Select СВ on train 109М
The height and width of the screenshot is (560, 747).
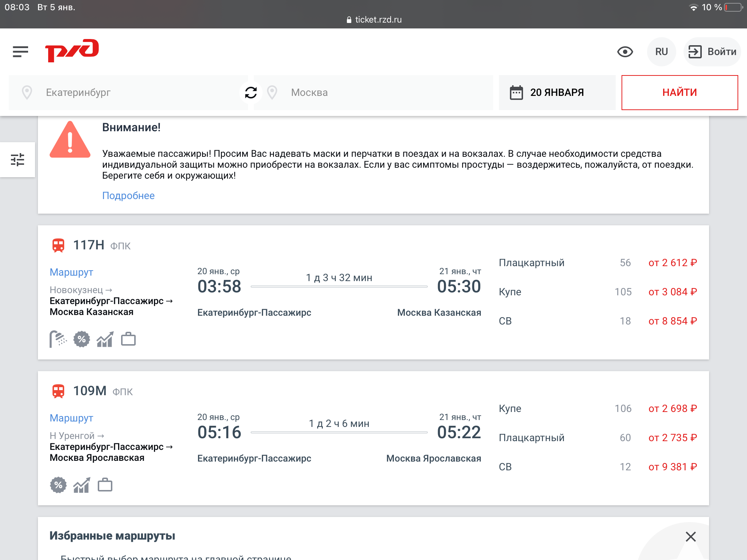tap(505, 467)
